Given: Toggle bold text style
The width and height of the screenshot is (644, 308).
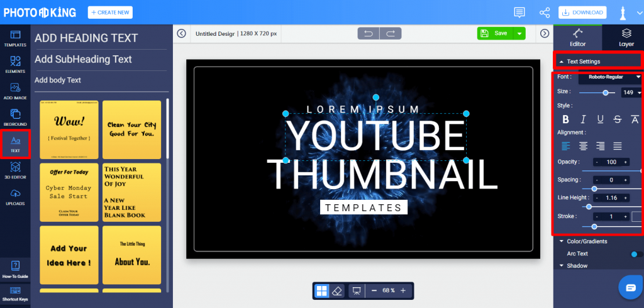Looking at the screenshot, I should pyautogui.click(x=565, y=119).
